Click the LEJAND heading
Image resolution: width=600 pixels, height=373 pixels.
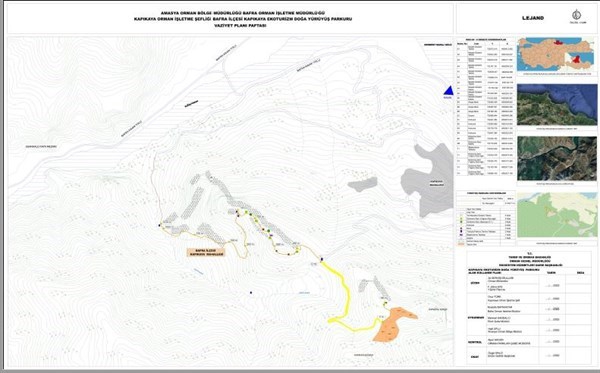(x=533, y=18)
